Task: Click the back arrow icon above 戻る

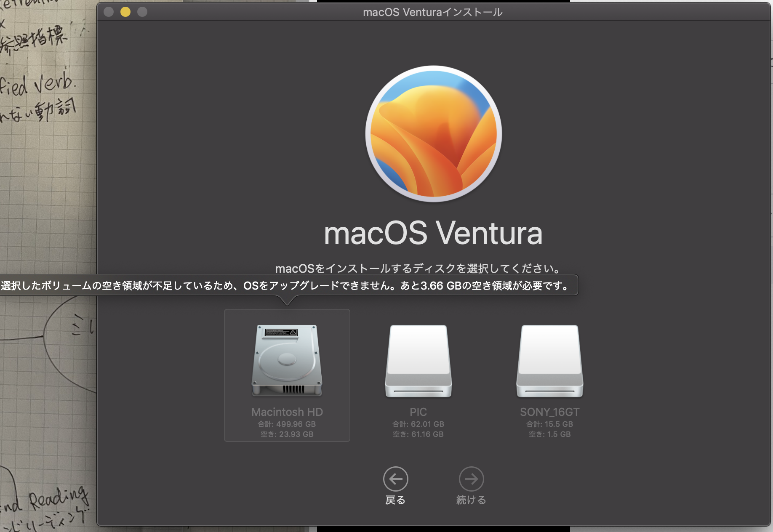Action: coord(395,479)
